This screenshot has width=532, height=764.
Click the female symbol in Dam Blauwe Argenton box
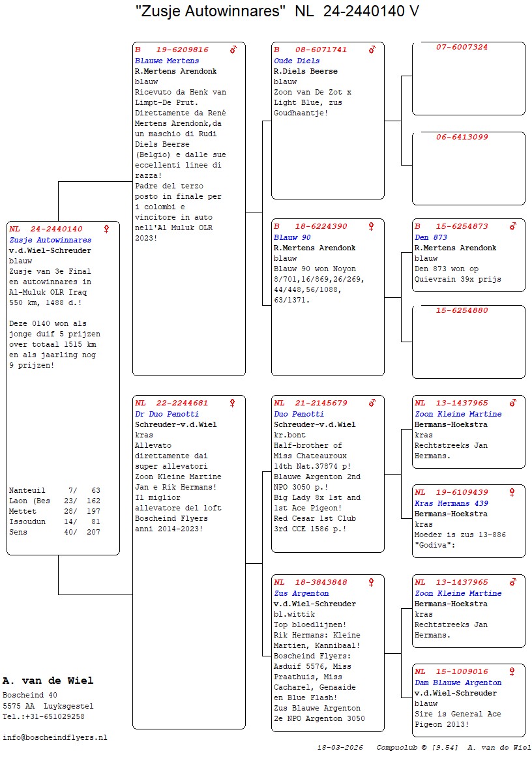click(x=512, y=671)
